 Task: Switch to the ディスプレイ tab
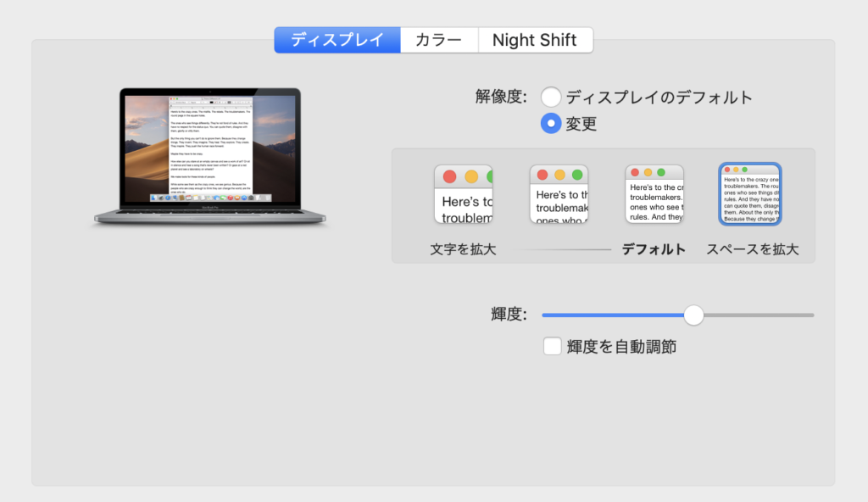tap(337, 40)
